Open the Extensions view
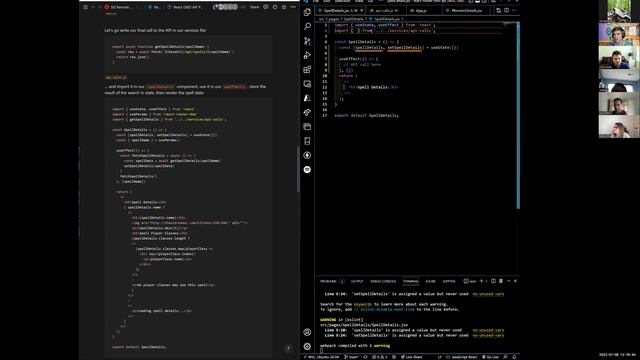 [307, 69]
